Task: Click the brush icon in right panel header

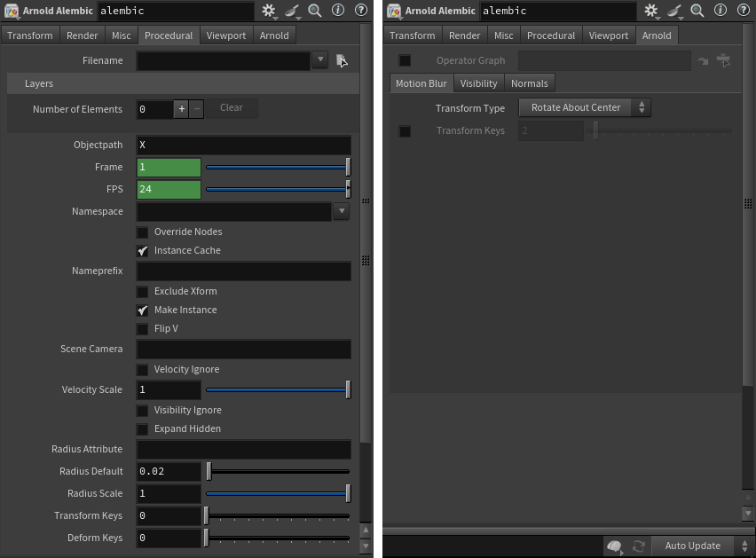Action: [x=674, y=11]
